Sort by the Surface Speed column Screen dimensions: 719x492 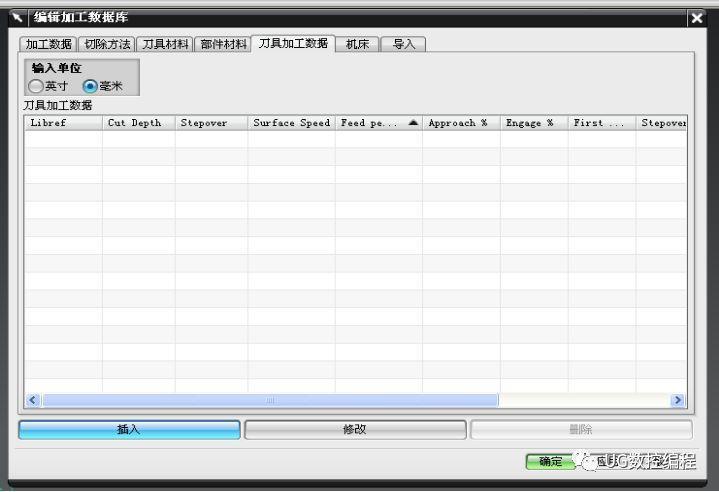pos(291,123)
